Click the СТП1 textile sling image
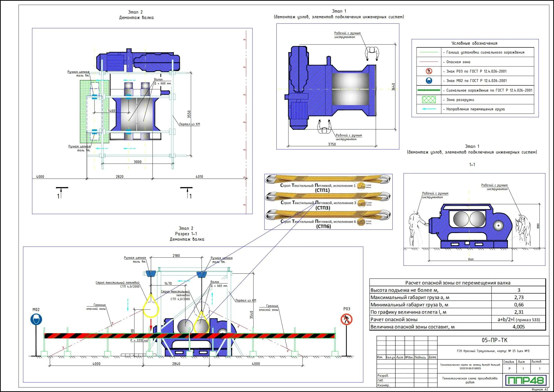 327,179
